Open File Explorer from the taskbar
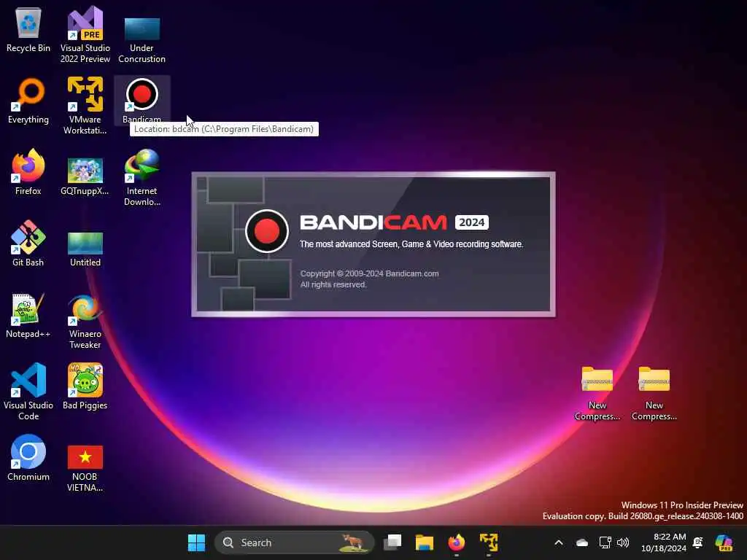Screen dimensions: 747x560 coord(424,542)
